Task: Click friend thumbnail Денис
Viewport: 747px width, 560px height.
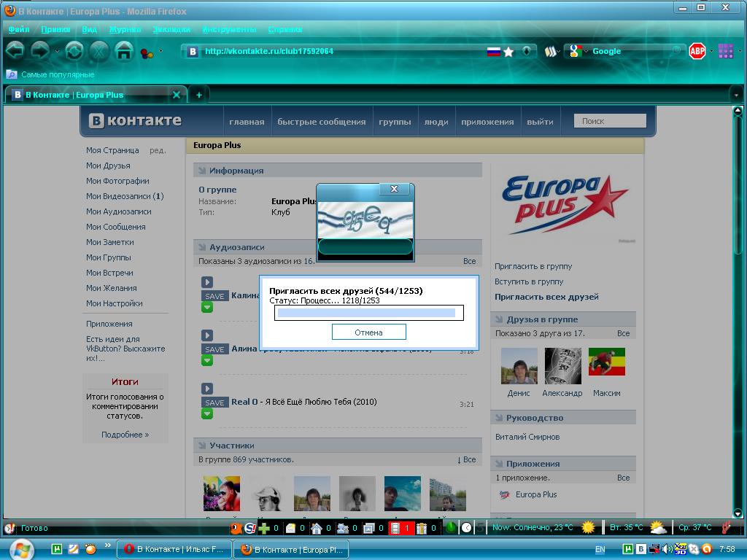Action: [519, 366]
